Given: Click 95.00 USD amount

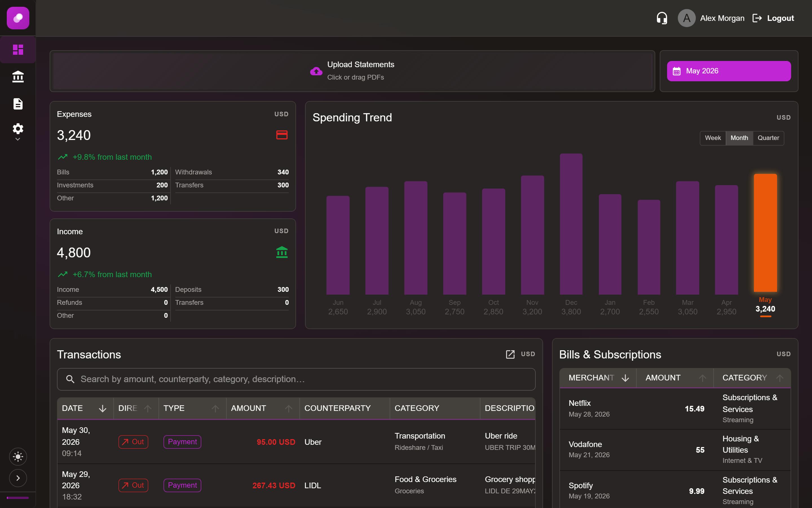Looking at the screenshot, I should tap(276, 442).
